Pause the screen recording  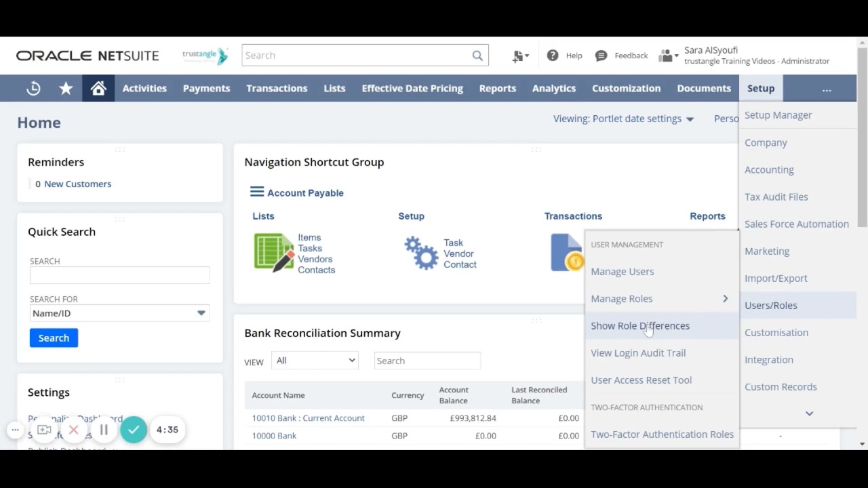[x=104, y=430]
